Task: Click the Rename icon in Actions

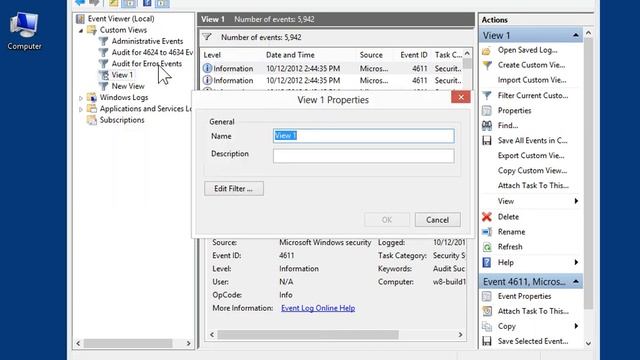Action: [x=487, y=232]
